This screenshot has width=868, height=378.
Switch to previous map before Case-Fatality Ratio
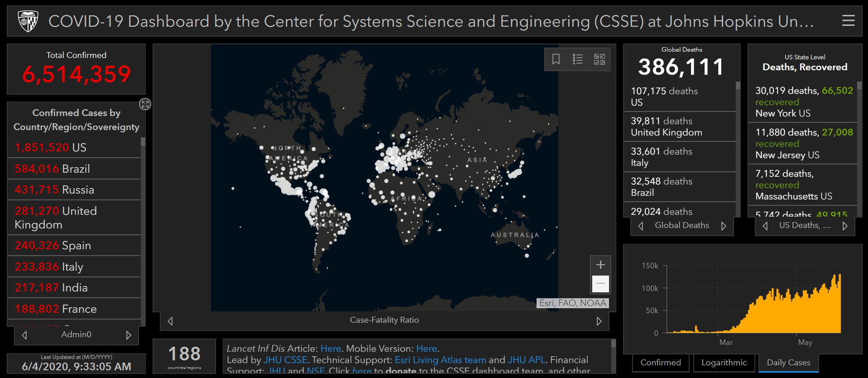coord(170,321)
